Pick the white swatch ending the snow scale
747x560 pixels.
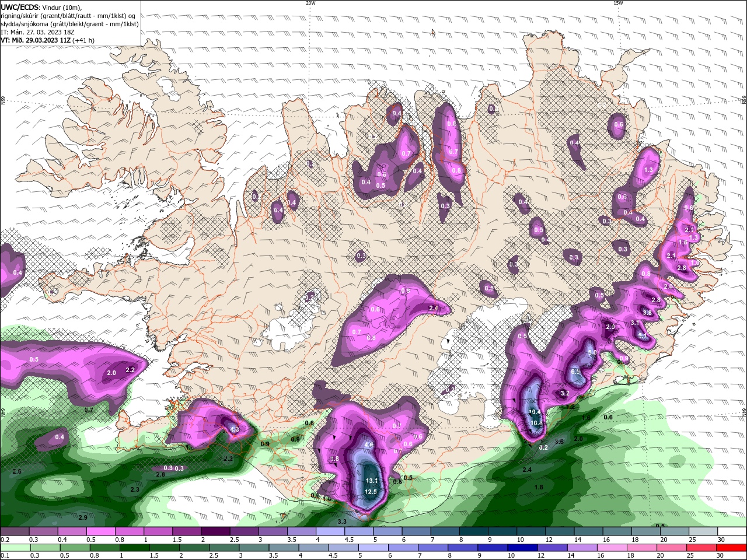click(x=732, y=531)
